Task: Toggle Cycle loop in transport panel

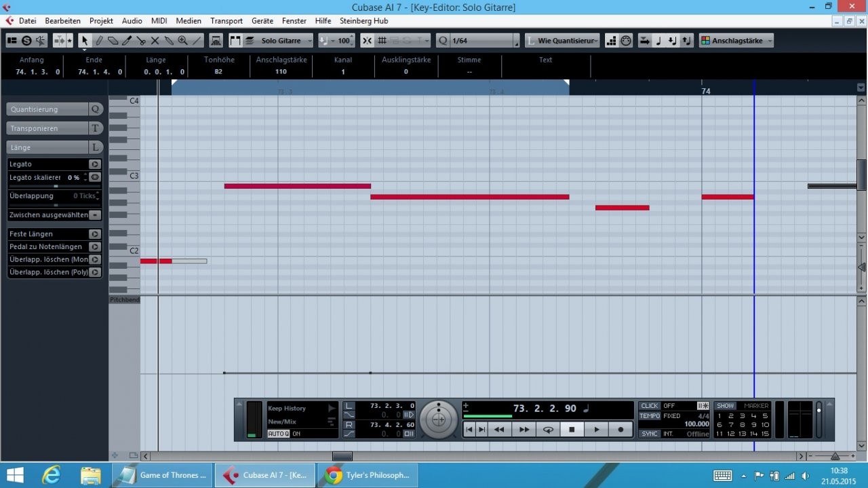Action: (547, 430)
